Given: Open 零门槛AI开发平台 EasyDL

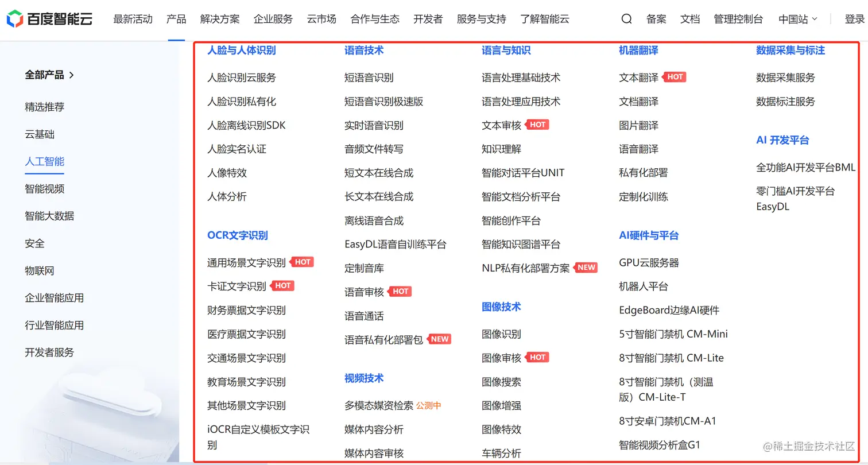Looking at the screenshot, I should pos(795,199).
